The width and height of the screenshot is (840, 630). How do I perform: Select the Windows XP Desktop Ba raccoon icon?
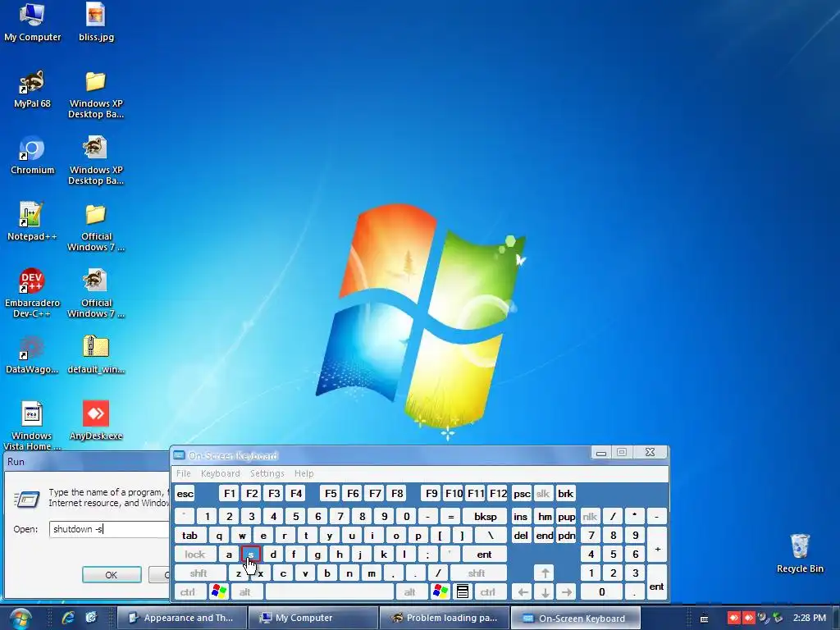point(96,161)
